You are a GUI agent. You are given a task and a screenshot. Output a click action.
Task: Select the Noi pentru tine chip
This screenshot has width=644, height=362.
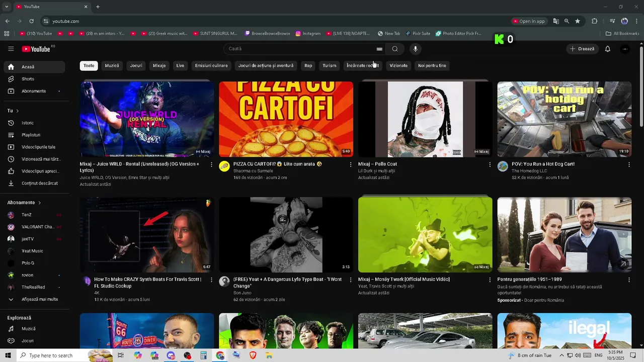[432, 65]
